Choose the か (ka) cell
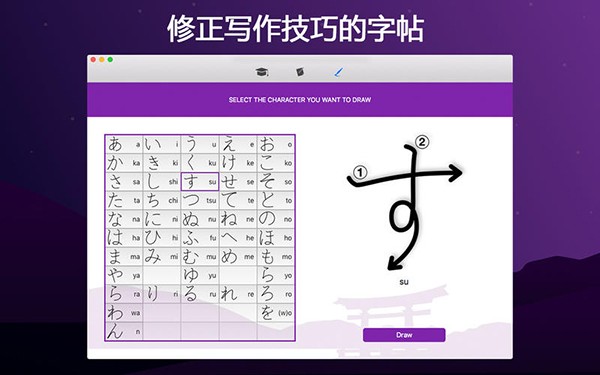The width and height of the screenshot is (600, 375). 124,163
